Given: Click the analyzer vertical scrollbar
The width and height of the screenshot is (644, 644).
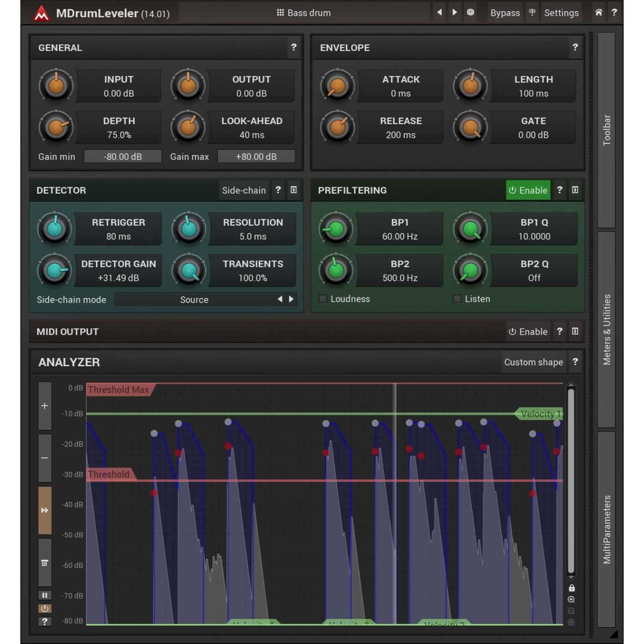Looking at the screenshot, I should (x=571, y=481).
